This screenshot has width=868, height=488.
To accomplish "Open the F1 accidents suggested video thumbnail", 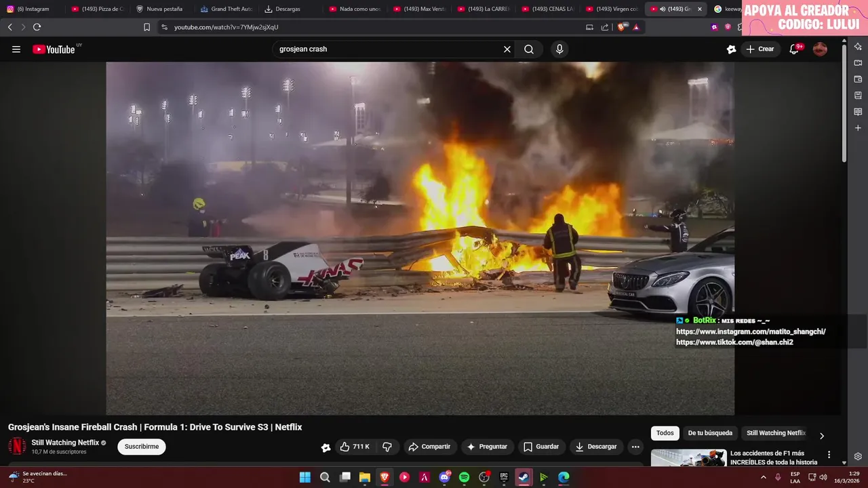I will click(688, 458).
